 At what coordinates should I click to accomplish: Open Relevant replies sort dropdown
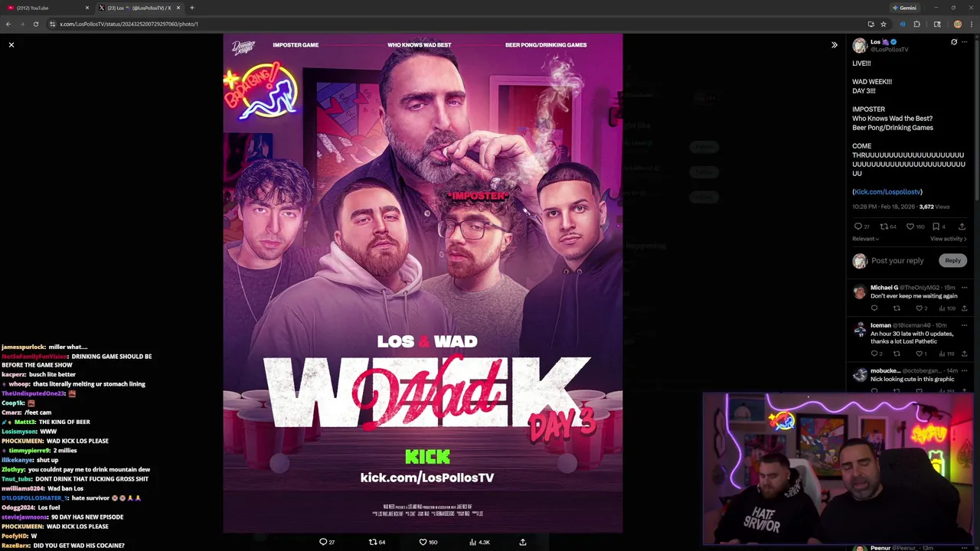tap(865, 239)
